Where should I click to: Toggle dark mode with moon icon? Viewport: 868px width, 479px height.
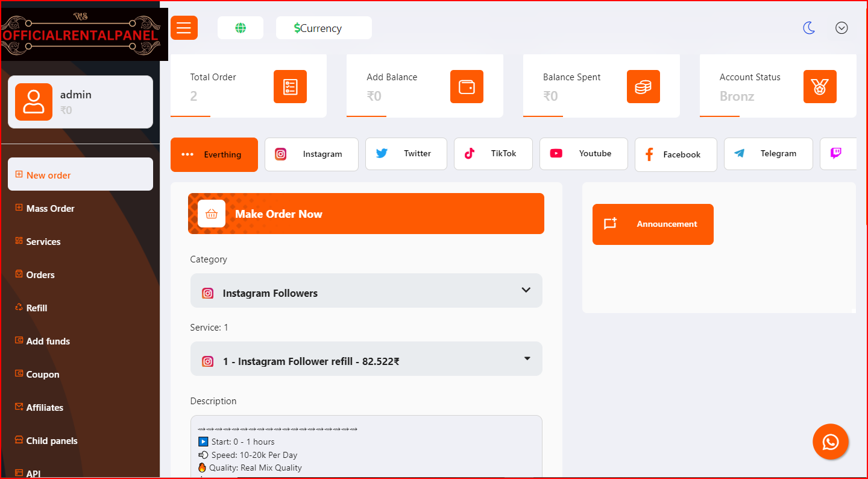point(809,28)
